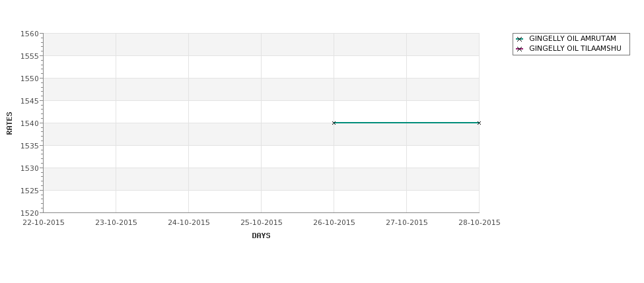
Task: Click the 1560 y-axis tick label
Action: pos(30,34)
